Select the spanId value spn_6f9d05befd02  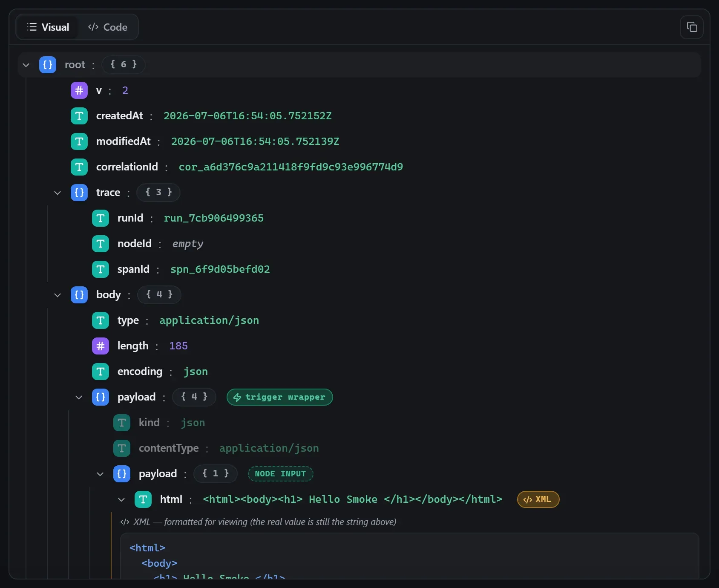tap(220, 269)
